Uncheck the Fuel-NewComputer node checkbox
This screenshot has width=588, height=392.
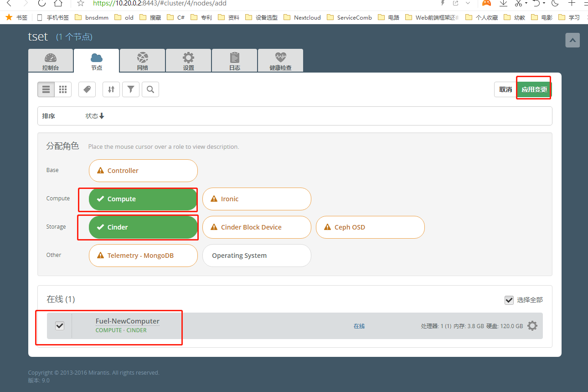click(x=59, y=325)
